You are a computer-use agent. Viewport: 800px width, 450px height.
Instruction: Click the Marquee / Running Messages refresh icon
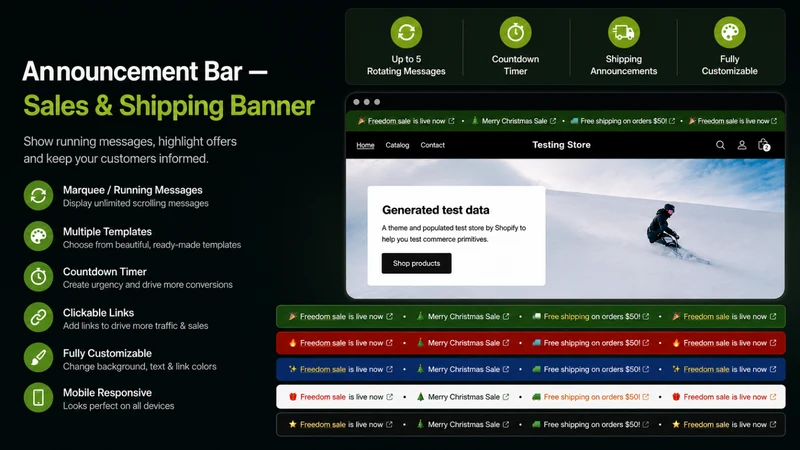click(x=38, y=195)
